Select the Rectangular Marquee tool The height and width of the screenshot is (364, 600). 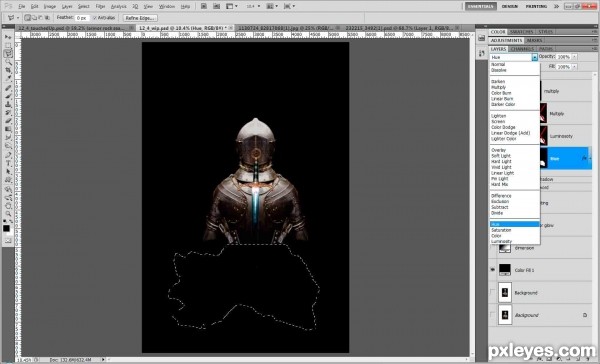[x=8, y=46]
